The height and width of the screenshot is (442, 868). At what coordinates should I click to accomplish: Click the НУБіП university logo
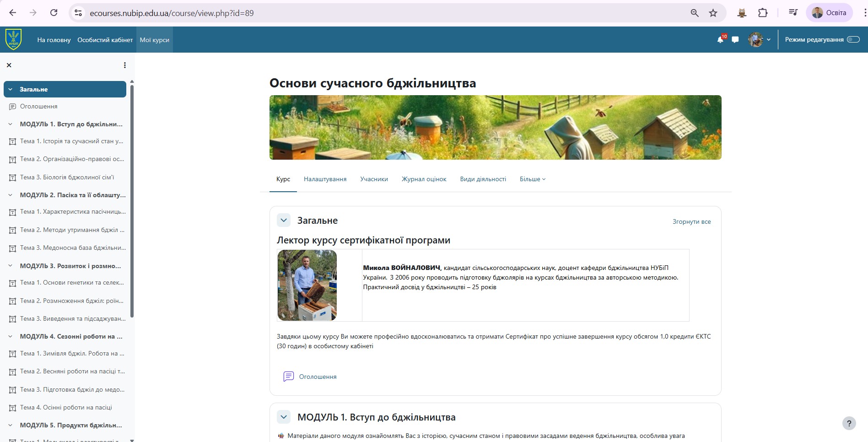pyautogui.click(x=13, y=39)
